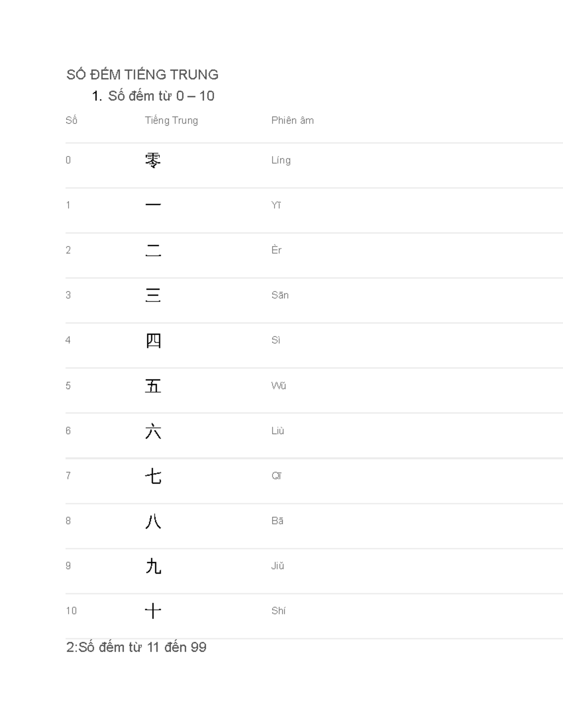Screen dimensions: 563x728
Task: Click the pinyin "Liù"
Action: tap(277, 431)
